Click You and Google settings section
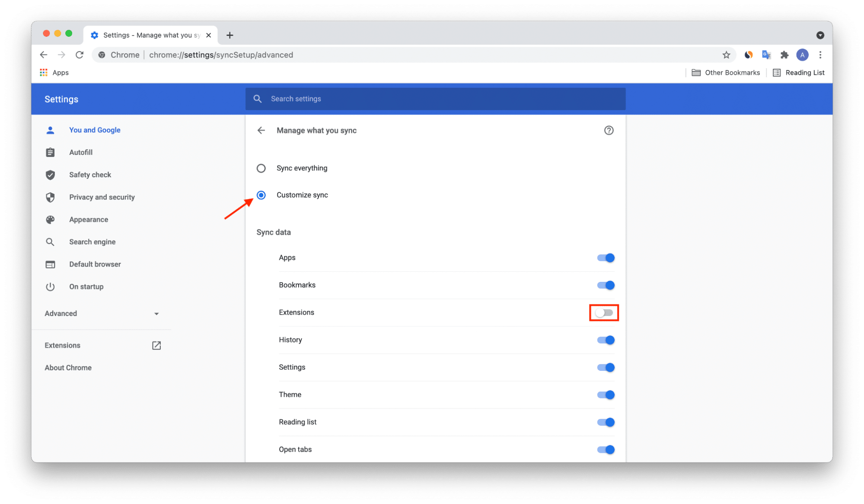Viewport: 864px width, 504px height. pyautogui.click(x=94, y=130)
